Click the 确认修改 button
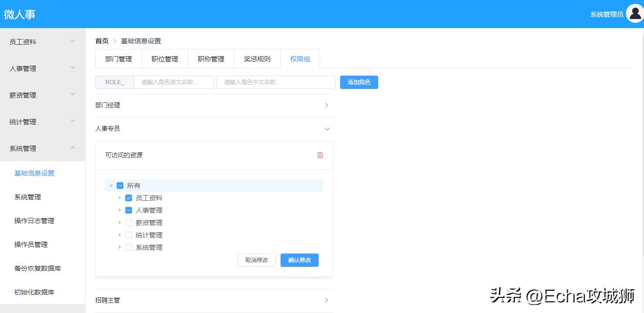Screen dimensions: 644x313 click(x=299, y=260)
